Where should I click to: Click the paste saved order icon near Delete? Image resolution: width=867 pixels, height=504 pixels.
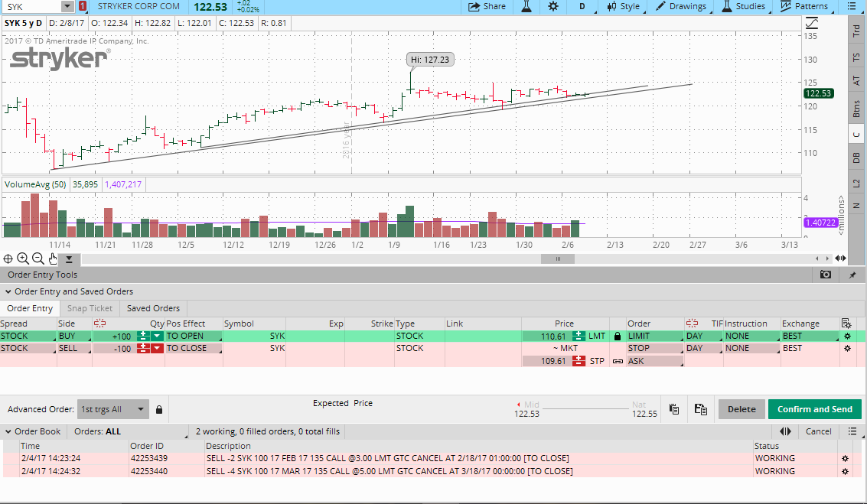point(701,409)
